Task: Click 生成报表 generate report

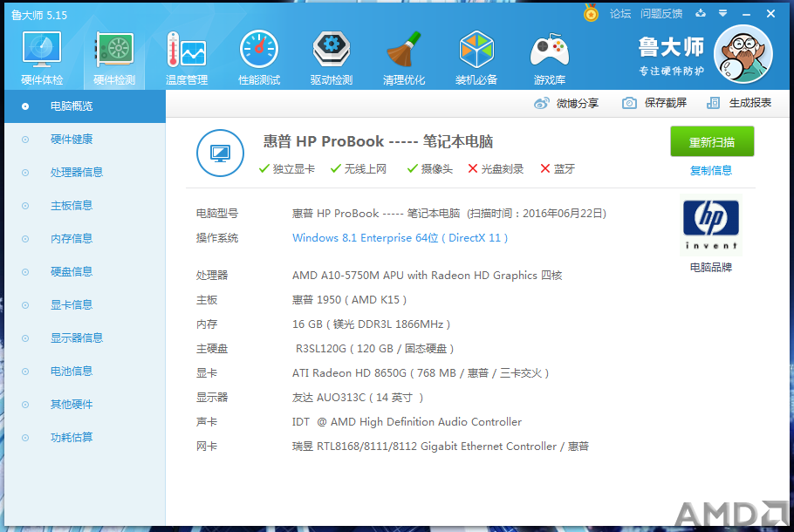Action: point(739,103)
